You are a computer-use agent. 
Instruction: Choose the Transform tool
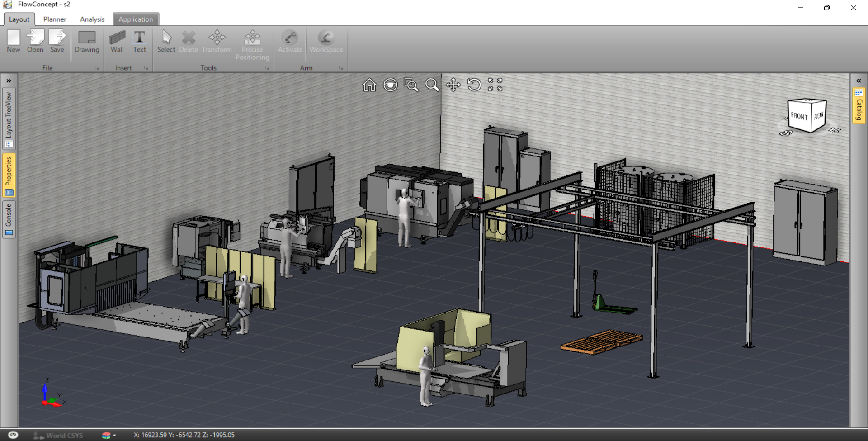tap(217, 42)
